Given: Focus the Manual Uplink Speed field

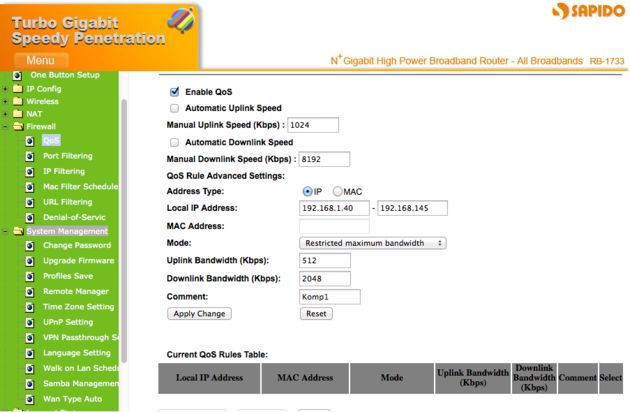Looking at the screenshot, I should pyautogui.click(x=313, y=125).
